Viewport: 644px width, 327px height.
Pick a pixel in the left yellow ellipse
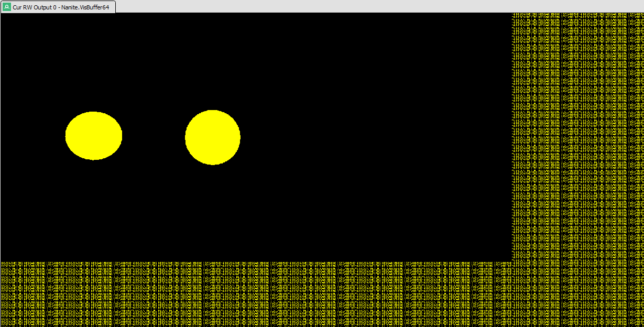[94, 136]
